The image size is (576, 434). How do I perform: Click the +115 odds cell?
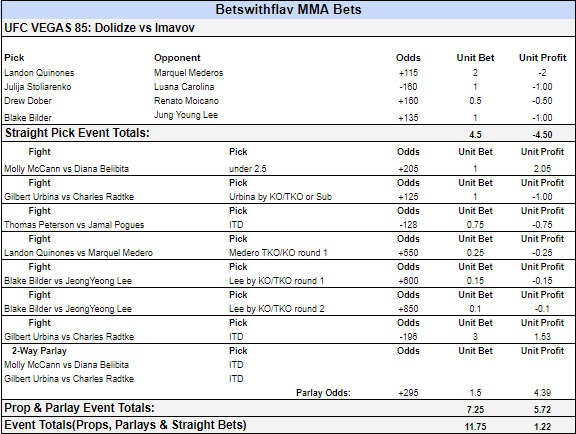coord(408,73)
